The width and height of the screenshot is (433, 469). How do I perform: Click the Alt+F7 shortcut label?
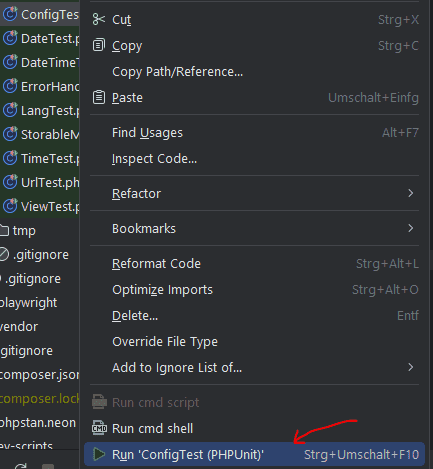[400, 133]
